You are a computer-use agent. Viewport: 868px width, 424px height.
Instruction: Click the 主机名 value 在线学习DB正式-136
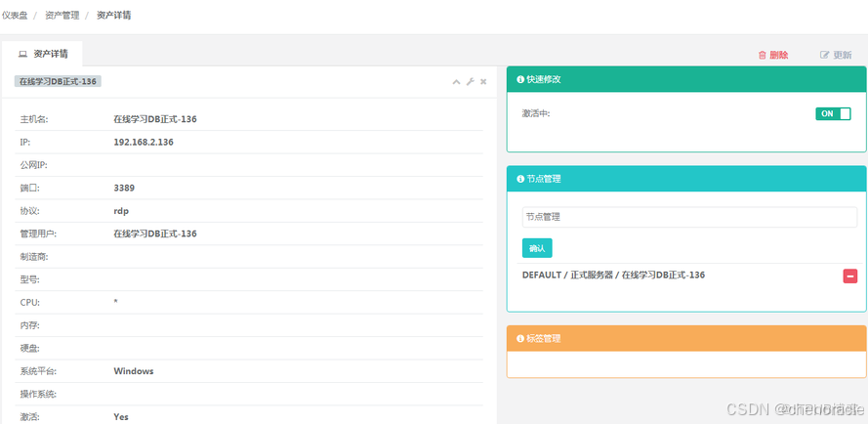155,119
